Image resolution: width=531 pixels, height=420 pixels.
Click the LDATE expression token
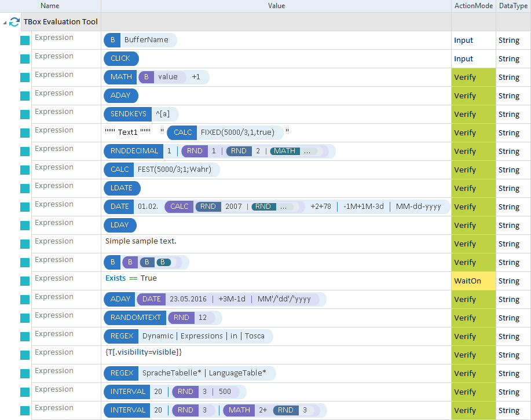[122, 188]
